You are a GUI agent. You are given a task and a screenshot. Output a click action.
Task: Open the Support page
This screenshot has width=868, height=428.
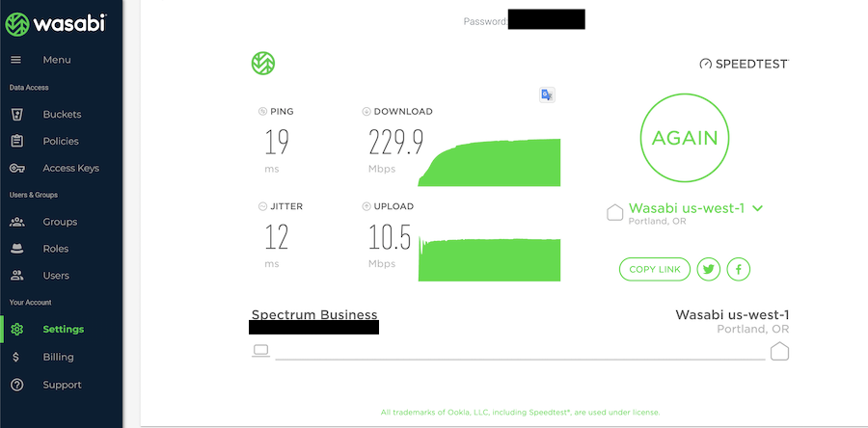coord(62,385)
